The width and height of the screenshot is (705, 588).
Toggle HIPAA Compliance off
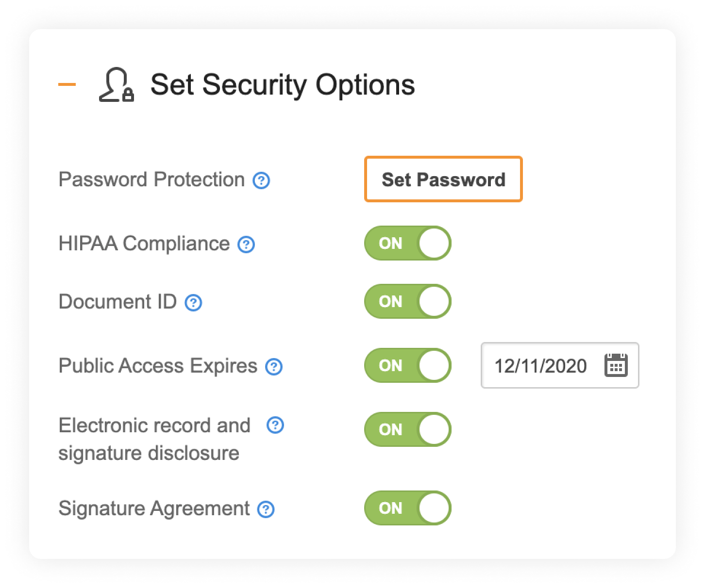[408, 243]
